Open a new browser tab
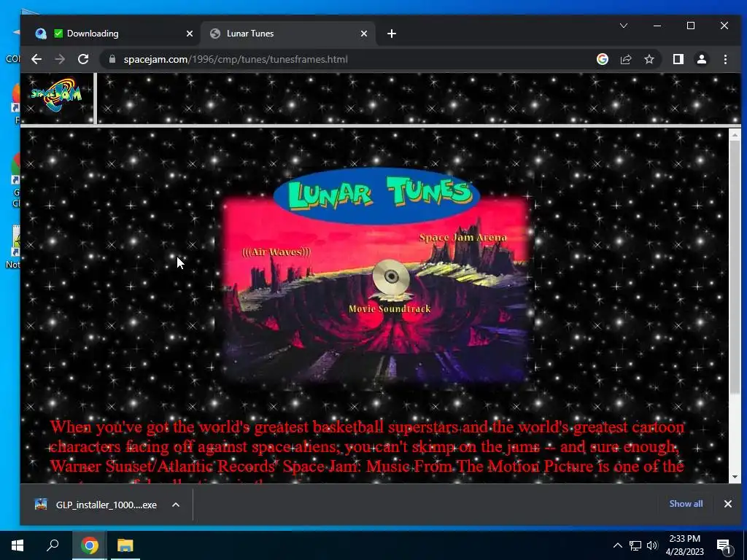Screen dimensions: 747x560 tap(392, 34)
